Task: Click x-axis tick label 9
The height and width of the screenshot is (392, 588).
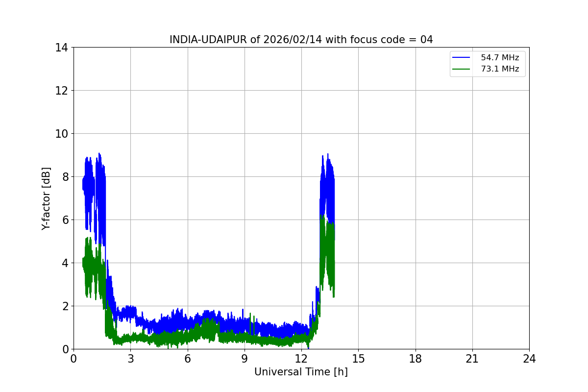Action: (245, 359)
